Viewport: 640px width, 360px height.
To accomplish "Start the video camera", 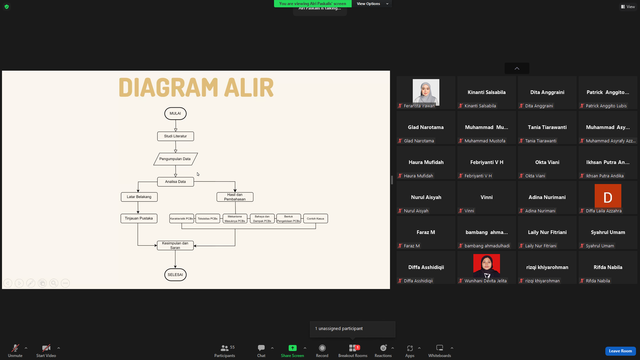I will click(46, 350).
